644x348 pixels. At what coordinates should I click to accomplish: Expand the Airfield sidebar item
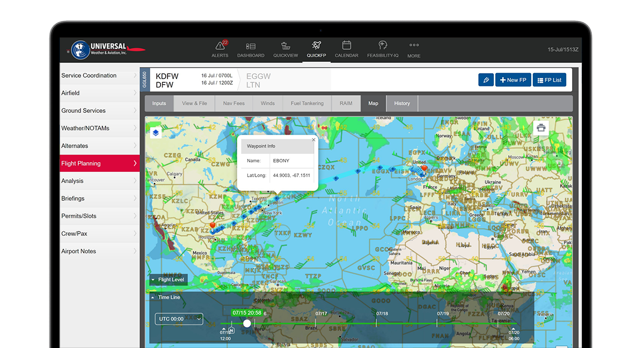click(x=99, y=93)
